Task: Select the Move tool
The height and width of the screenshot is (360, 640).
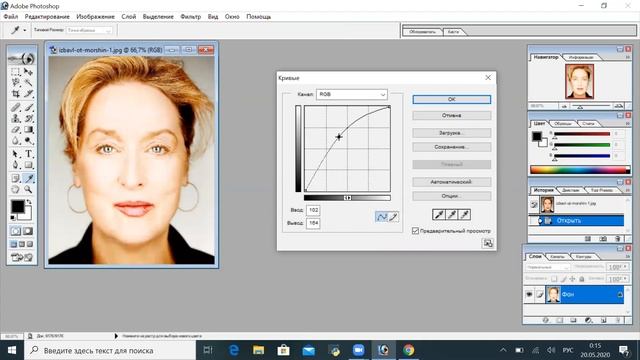Action: pyautogui.click(x=28, y=72)
